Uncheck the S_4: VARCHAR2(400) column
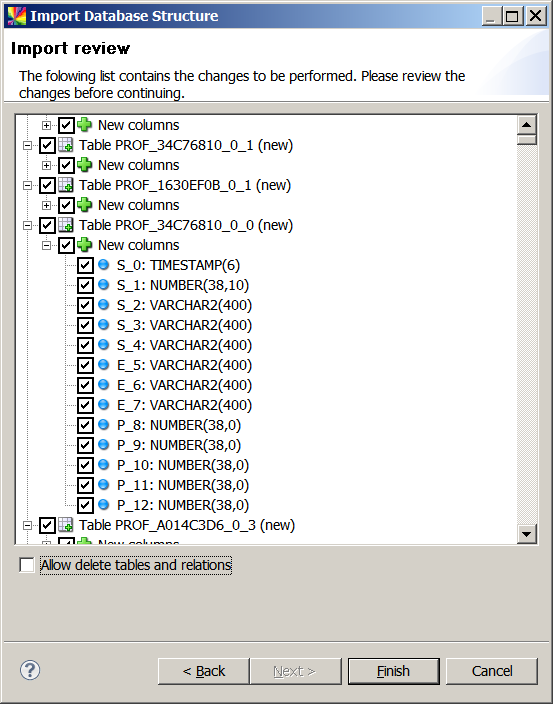 [85, 345]
